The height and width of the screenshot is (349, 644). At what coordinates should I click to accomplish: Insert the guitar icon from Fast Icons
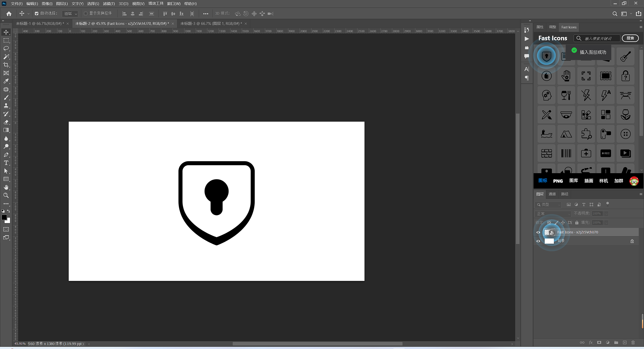tap(625, 56)
